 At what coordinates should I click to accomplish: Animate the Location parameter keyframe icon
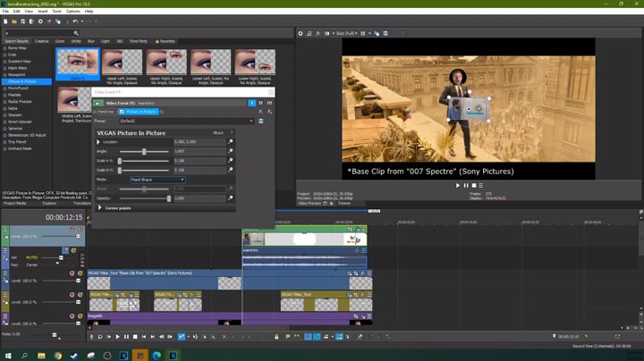click(231, 141)
